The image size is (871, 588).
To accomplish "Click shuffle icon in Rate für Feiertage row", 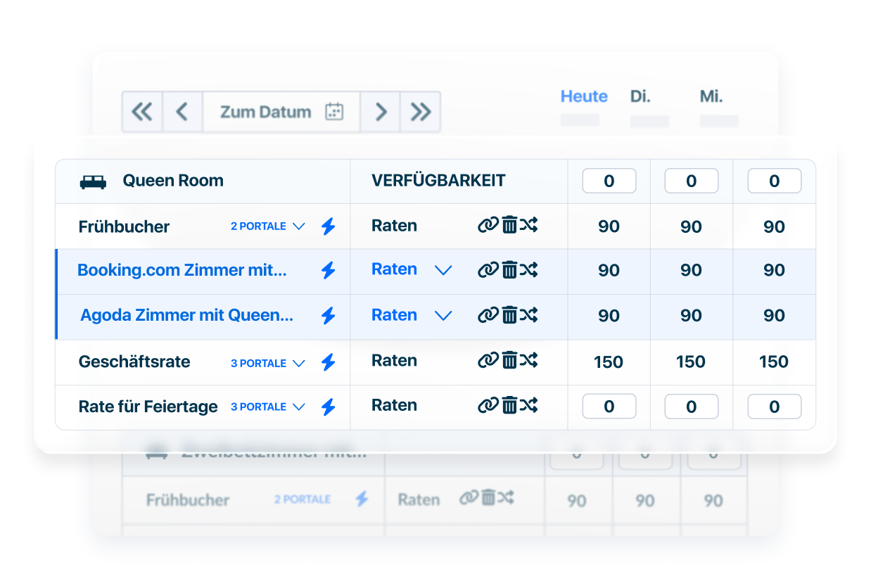I will pos(529,405).
